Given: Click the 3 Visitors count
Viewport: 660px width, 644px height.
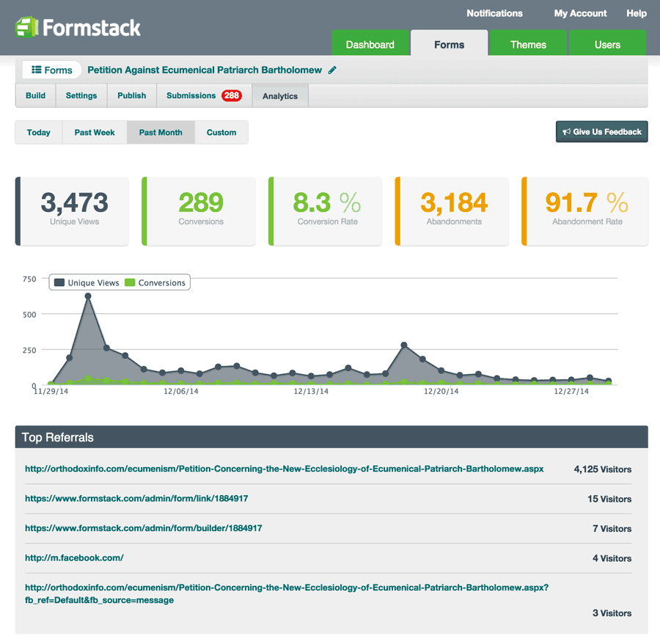Looking at the screenshot, I should (612, 613).
